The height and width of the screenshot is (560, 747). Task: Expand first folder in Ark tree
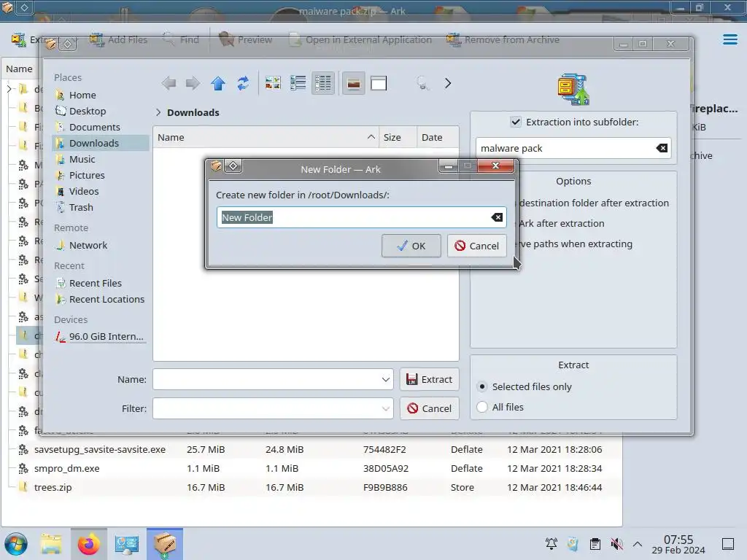[9, 88]
